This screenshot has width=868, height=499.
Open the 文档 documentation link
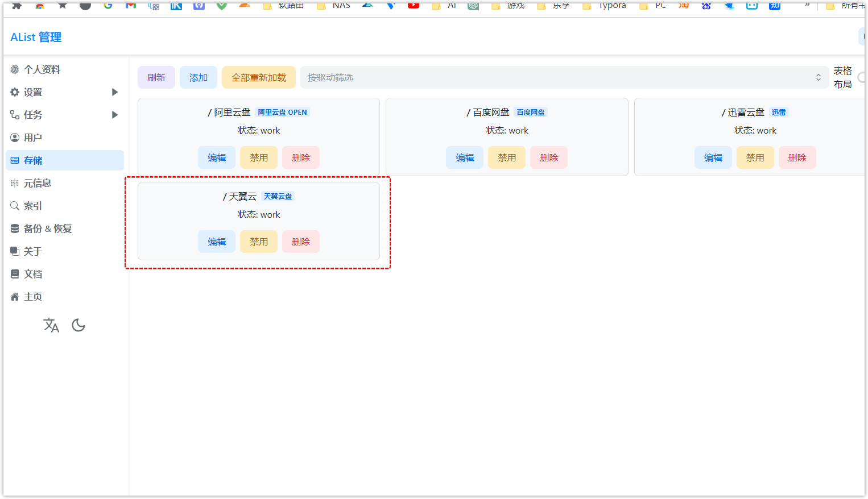[x=65, y=274]
